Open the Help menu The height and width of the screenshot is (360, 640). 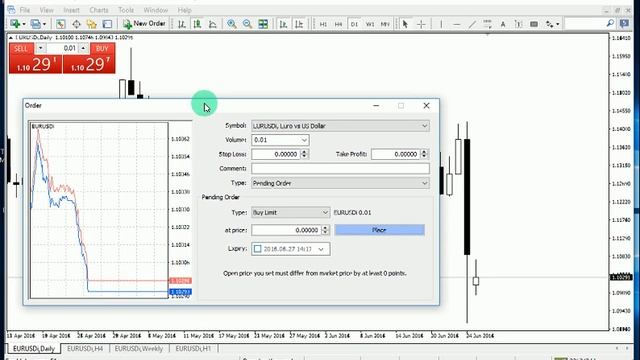point(184,10)
